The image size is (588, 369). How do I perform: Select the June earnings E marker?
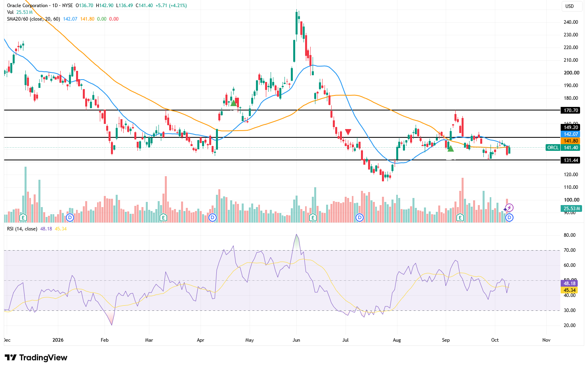[313, 217]
